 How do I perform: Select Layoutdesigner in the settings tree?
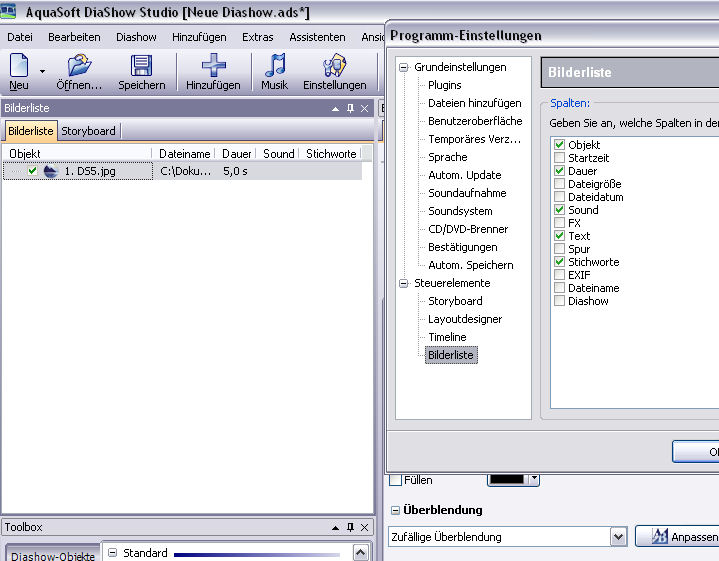tap(465, 319)
